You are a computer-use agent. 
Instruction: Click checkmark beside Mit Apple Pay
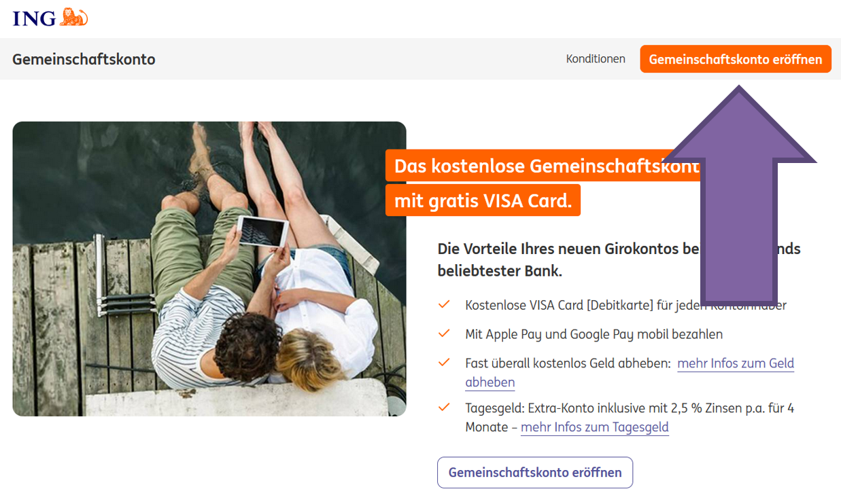point(444,334)
